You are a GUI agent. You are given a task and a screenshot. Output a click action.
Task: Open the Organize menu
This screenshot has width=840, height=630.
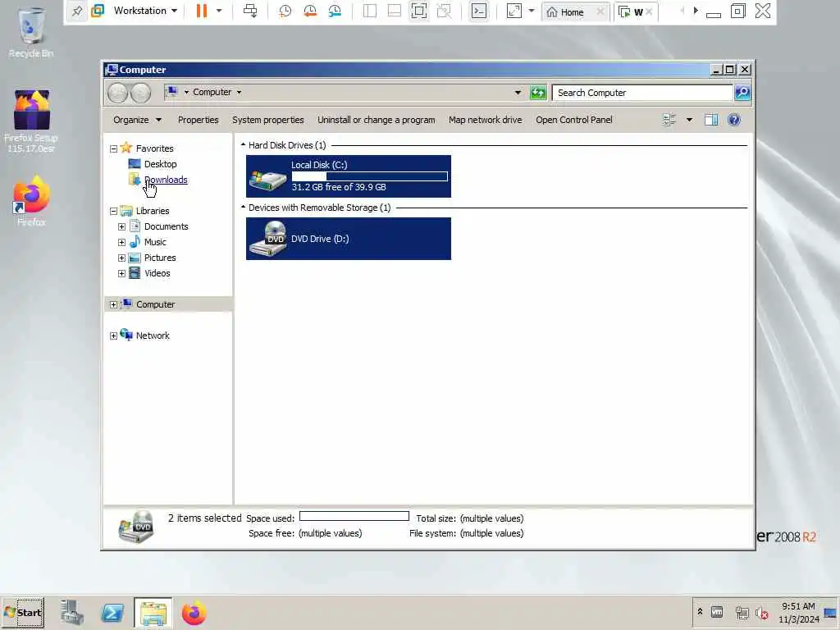pyautogui.click(x=137, y=120)
